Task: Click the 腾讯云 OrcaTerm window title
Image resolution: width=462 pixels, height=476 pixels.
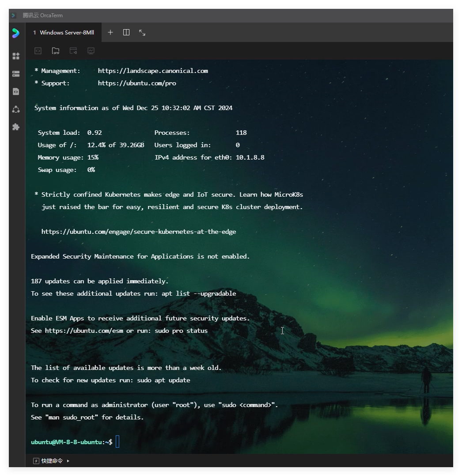Action: click(42, 15)
